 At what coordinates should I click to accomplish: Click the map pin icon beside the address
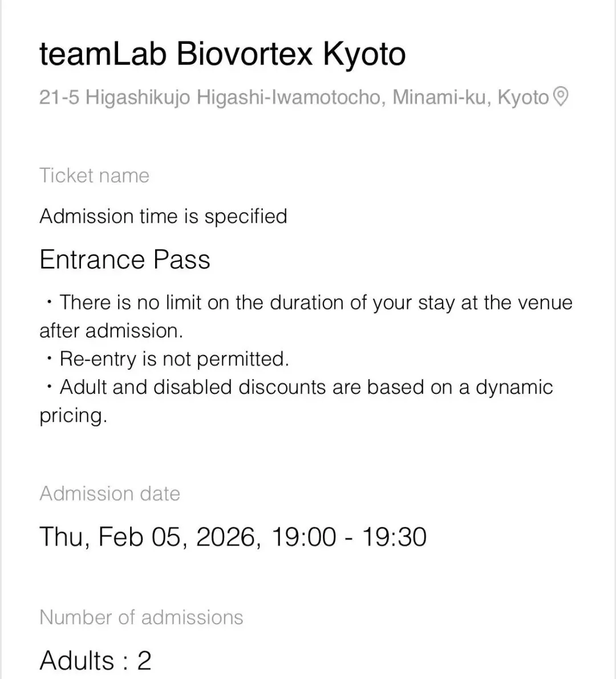[x=561, y=97]
